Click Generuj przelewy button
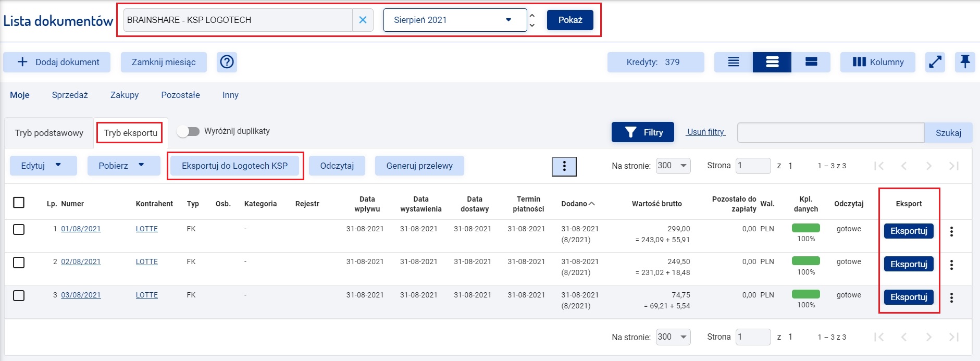This screenshot has height=361, width=980. 419,166
